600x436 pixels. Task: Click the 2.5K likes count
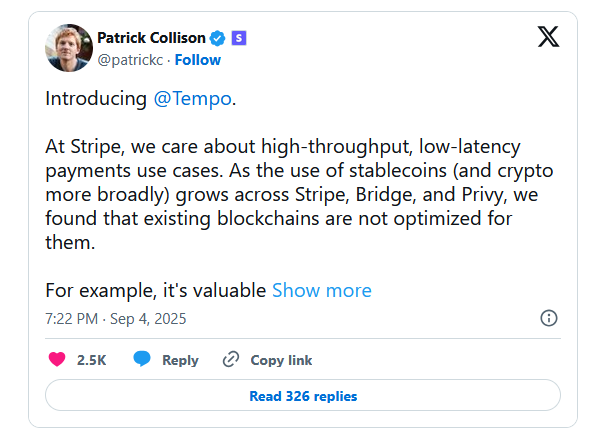pyautogui.click(x=91, y=360)
